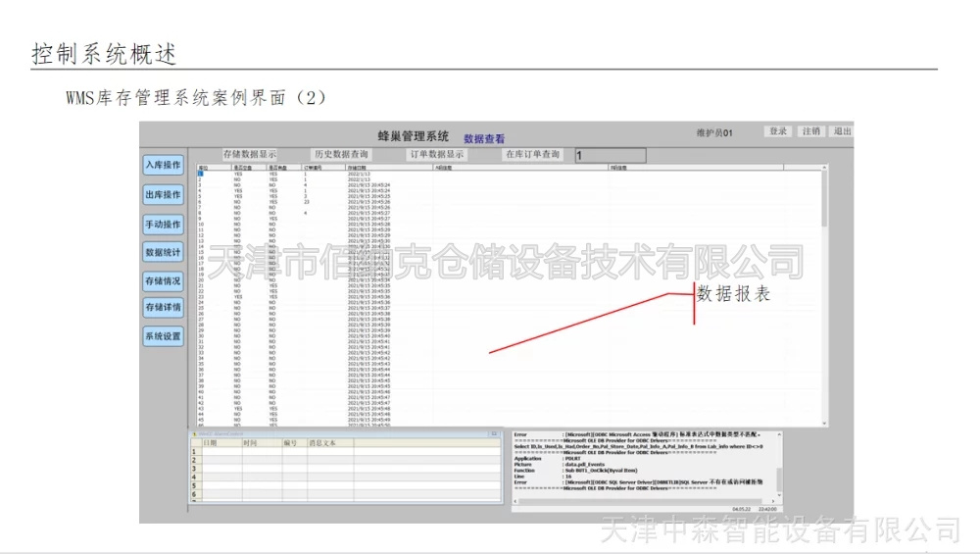
Task: Select 手动操作 in the sidebar
Action: [x=163, y=225]
